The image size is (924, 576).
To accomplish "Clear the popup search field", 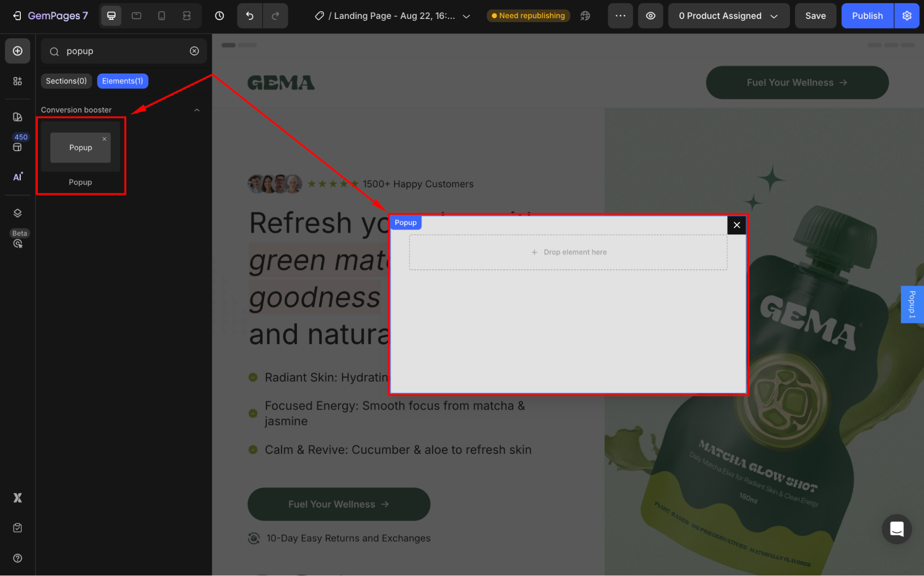I will pyautogui.click(x=195, y=51).
